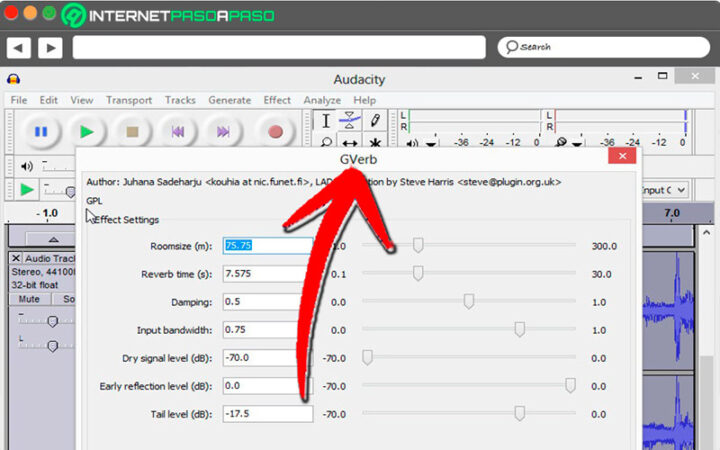Skip to start with the rewind button
Viewport: 720px width, 450px height.
178,132
